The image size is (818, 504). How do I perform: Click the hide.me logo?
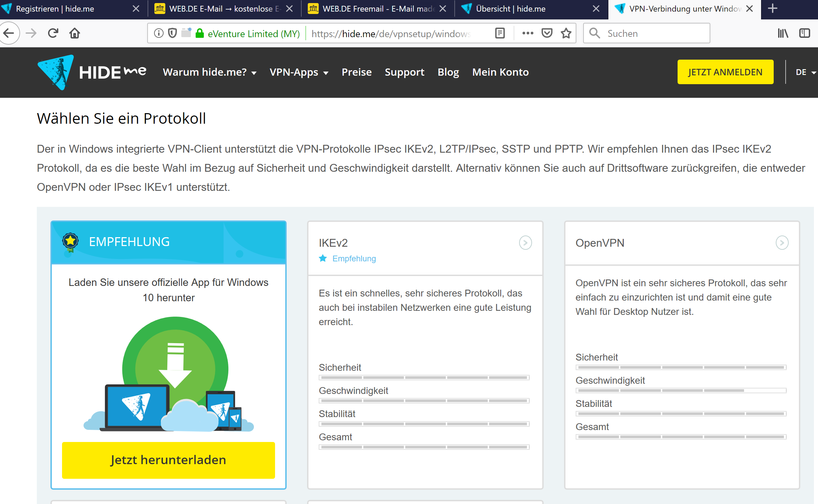92,72
